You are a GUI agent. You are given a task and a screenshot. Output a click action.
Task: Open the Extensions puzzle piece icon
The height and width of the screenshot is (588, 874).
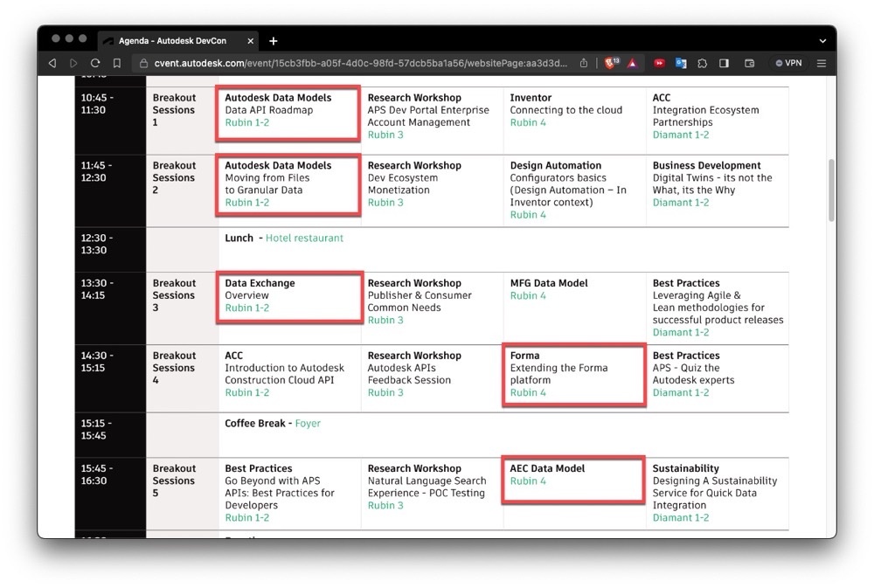coord(702,63)
